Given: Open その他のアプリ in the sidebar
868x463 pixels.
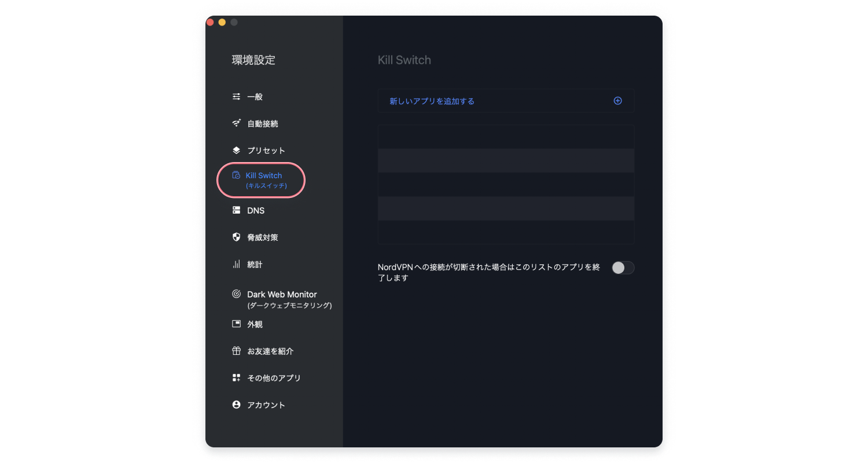Looking at the screenshot, I should [274, 378].
